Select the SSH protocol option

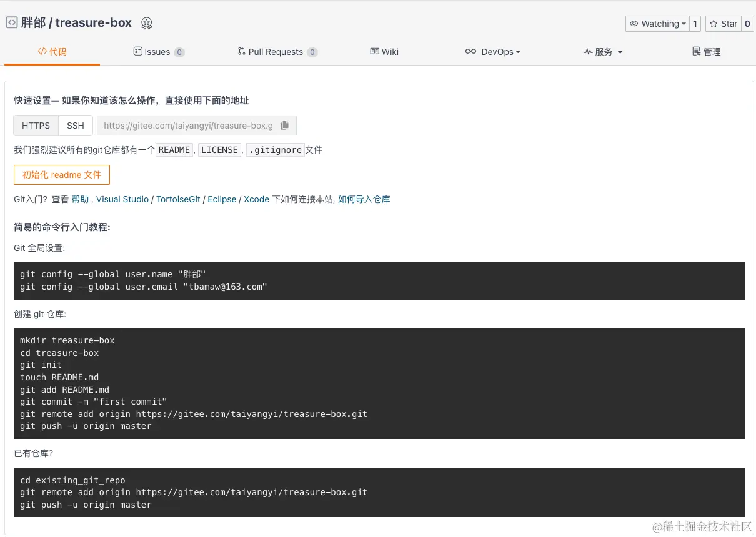click(x=76, y=126)
